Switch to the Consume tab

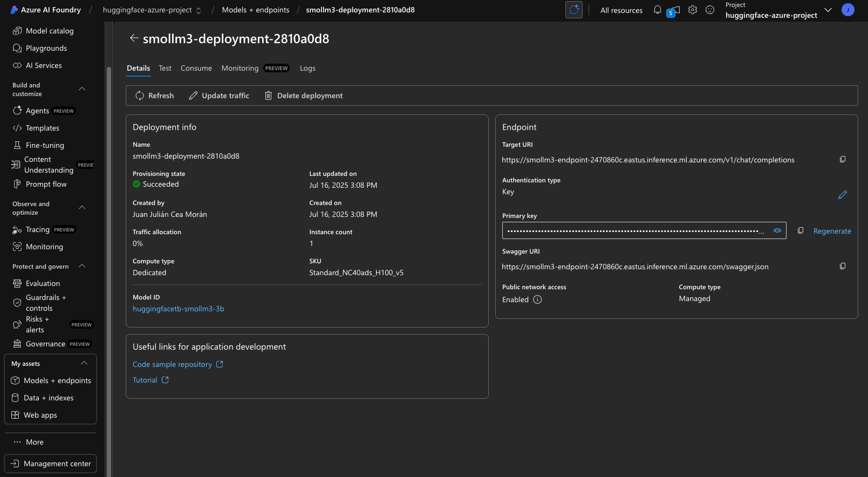196,68
